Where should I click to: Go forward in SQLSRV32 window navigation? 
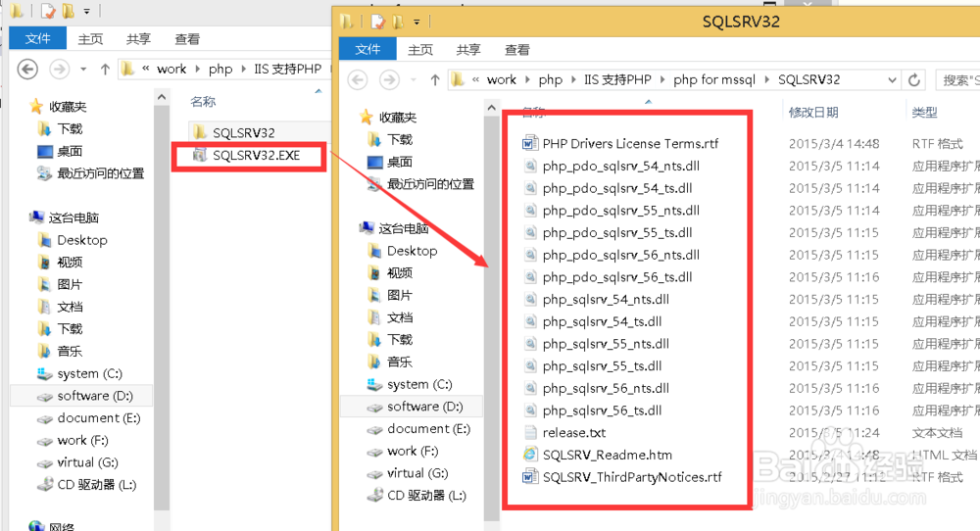(x=389, y=80)
